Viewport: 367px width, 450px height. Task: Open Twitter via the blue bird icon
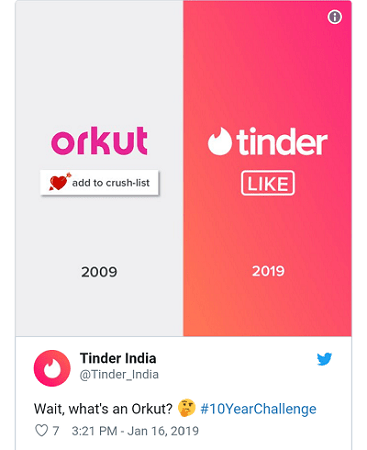pos(324,359)
